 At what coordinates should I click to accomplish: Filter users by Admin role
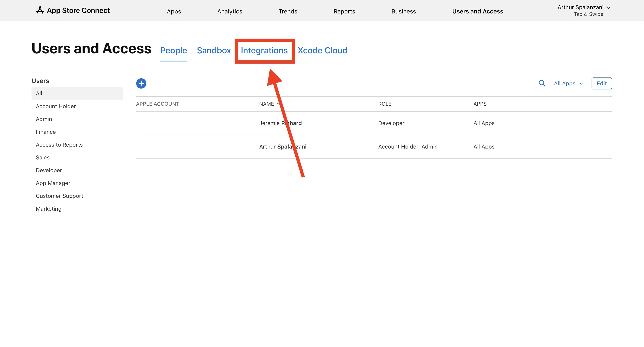(x=44, y=119)
